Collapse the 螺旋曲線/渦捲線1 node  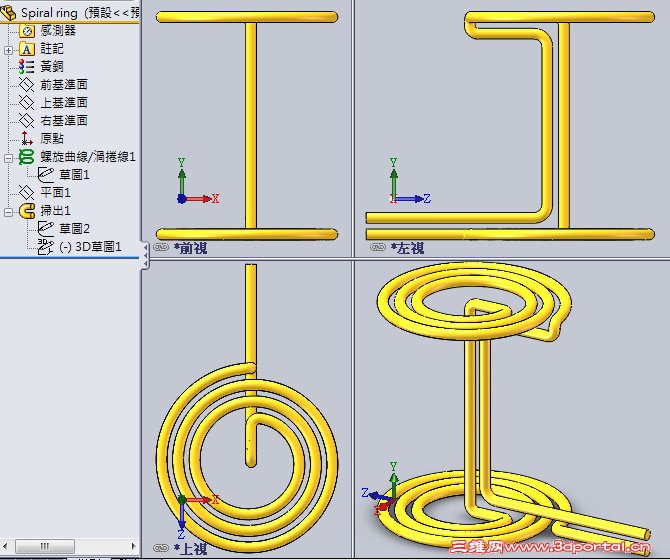point(8,158)
